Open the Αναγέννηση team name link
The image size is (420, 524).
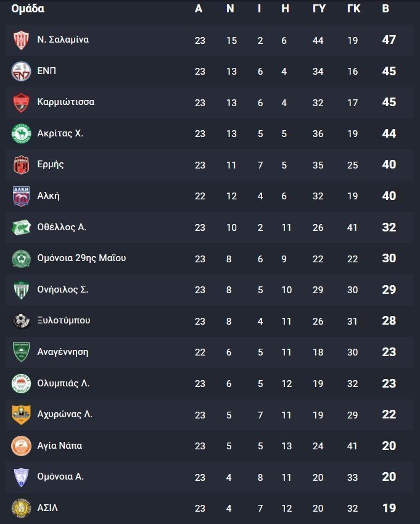63,352
